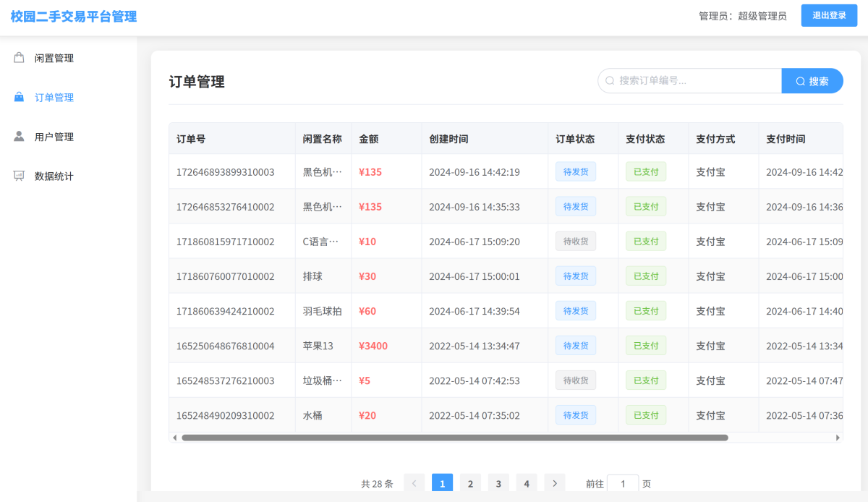Image resolution: width=868 pixels, height=502 pixels.
Task: Jump to page 4 in pagination
Action: pyautogui.click(x=527, y=483)
